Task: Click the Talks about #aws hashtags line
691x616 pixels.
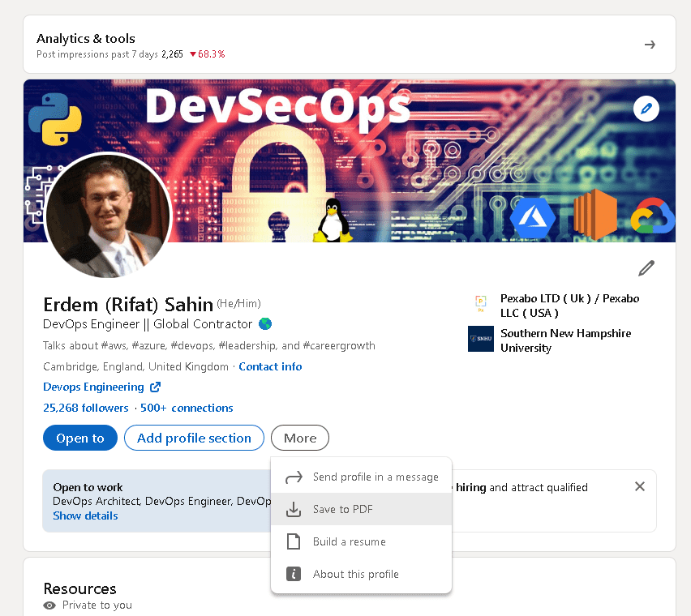Action: pos(209,345)
